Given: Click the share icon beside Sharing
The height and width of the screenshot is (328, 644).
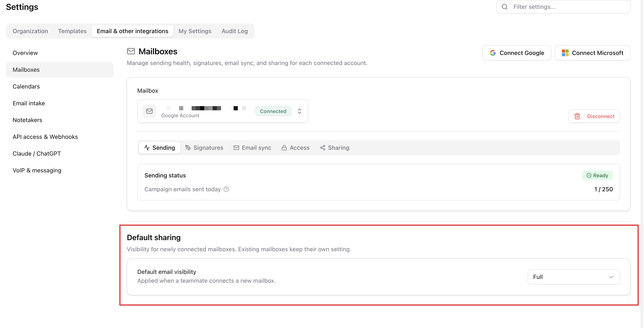Looking at the screenshot, I should [x=322, y=148].
